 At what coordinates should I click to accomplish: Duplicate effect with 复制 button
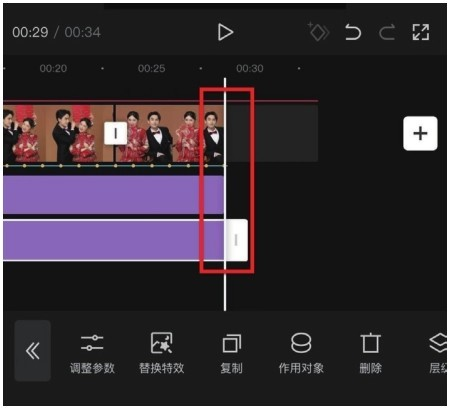[x=231, y=354]
